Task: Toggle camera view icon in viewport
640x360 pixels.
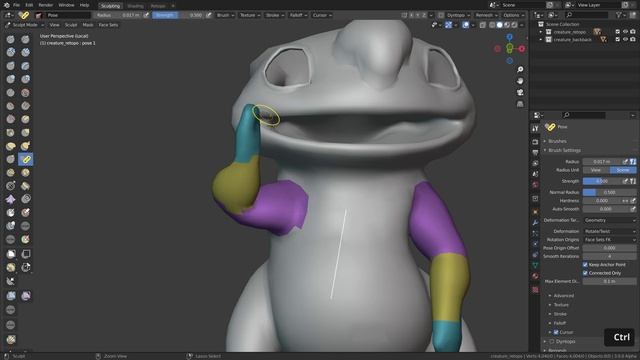Action: point(520,93)
